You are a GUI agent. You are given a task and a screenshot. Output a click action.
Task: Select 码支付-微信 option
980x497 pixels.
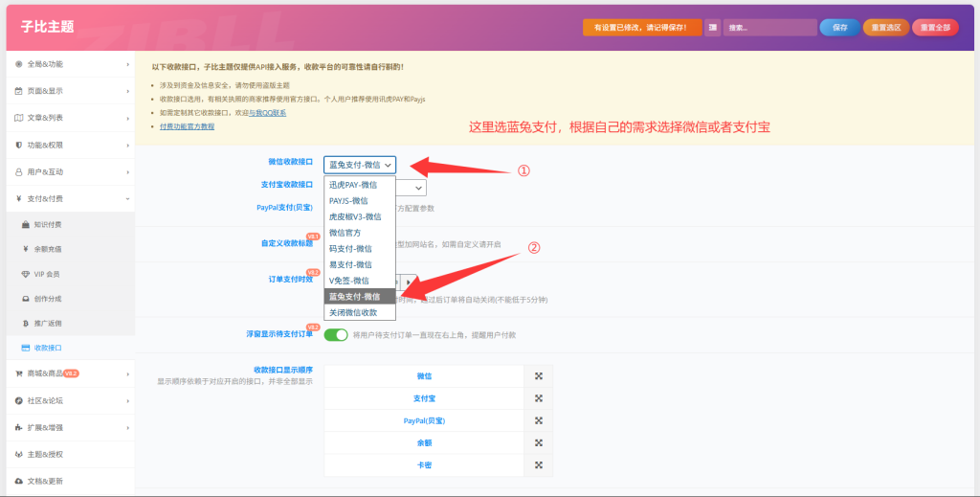pos(360,249)
